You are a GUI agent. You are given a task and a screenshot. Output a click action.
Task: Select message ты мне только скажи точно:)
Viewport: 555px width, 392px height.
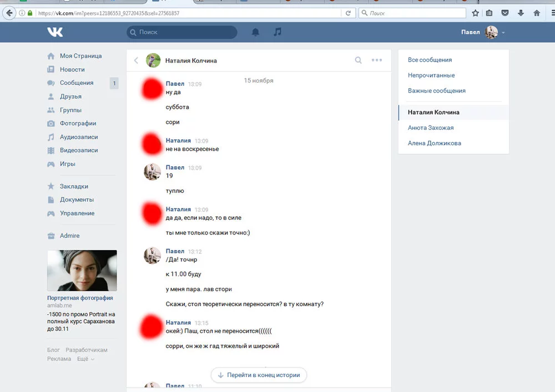[208, 232]
